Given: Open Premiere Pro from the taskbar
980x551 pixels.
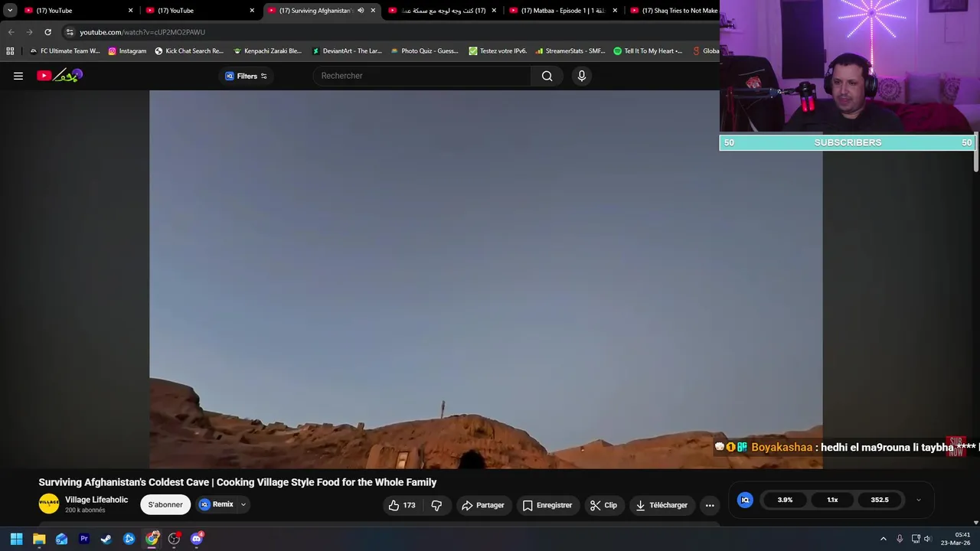Looking at the screenshot, I should click(84, 539).
